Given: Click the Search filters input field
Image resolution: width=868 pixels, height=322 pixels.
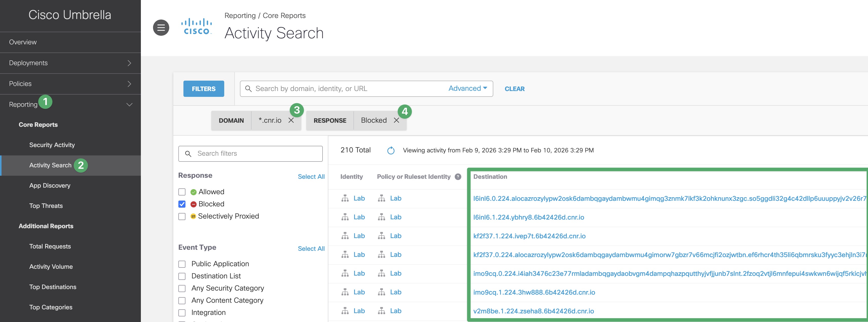Looking at the screenshot, I should click(256, 153).
